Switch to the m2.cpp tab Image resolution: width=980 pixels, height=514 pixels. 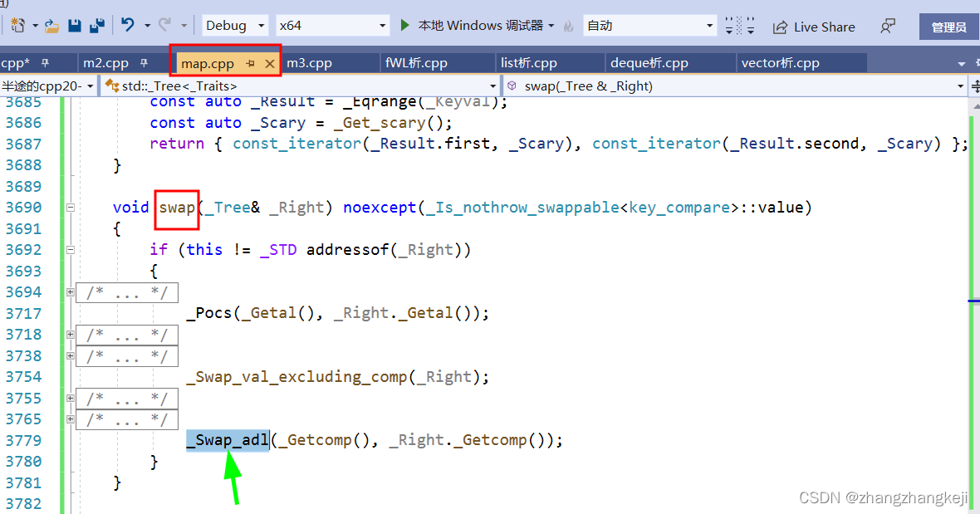pos(105,63)
